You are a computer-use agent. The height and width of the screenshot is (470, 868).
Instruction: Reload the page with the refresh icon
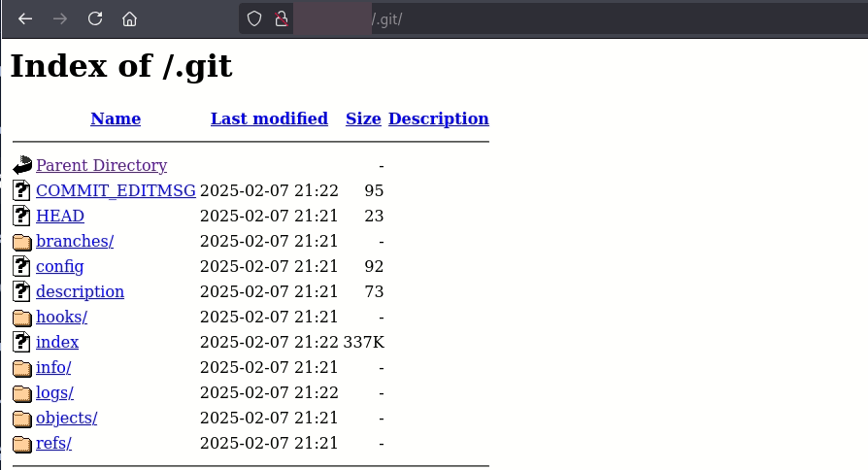(94, 18)
